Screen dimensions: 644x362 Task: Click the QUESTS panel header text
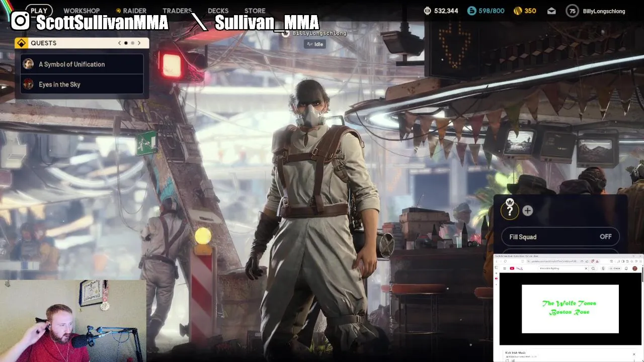pyautogui.click(x=43, y=43)
